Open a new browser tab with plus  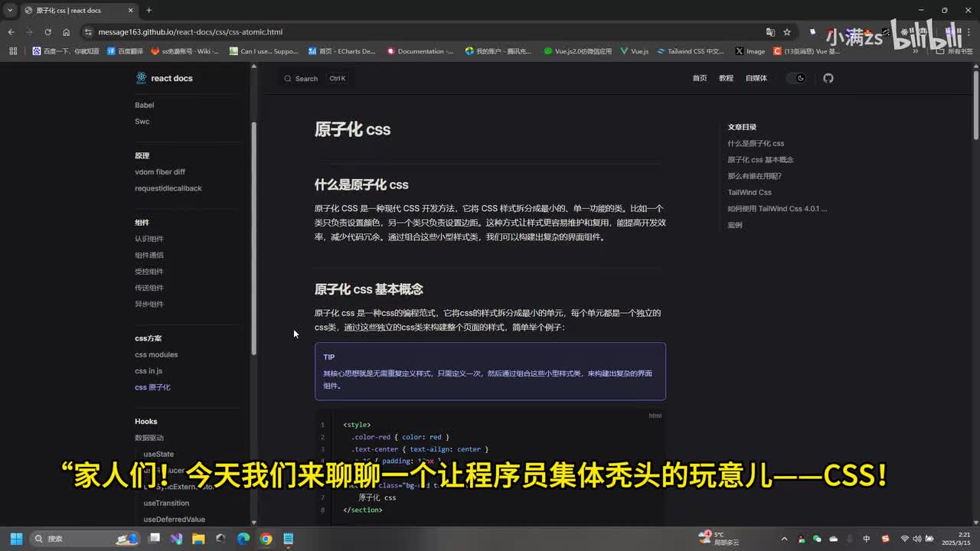149,10
